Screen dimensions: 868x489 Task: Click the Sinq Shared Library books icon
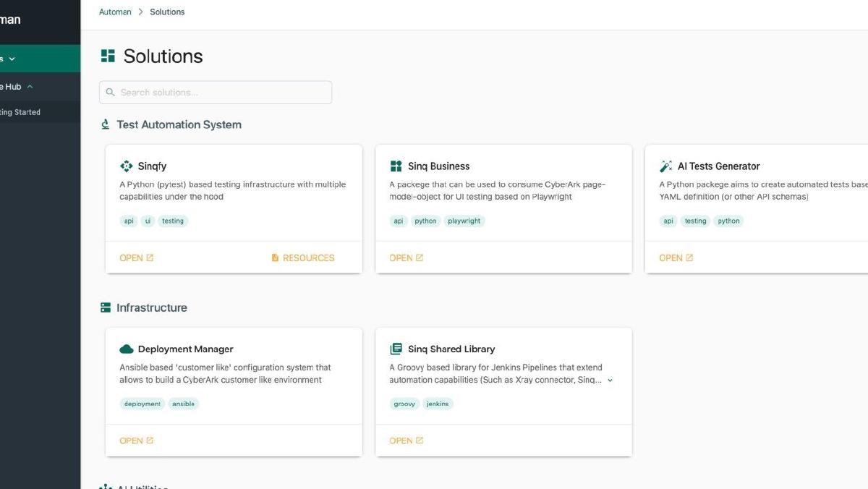[396, 349]
